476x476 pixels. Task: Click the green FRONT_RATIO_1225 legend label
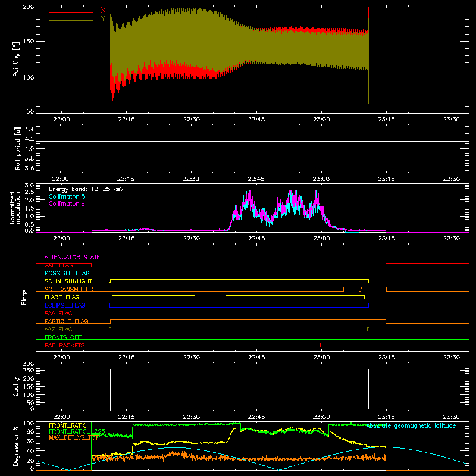[x=77, y=431]
